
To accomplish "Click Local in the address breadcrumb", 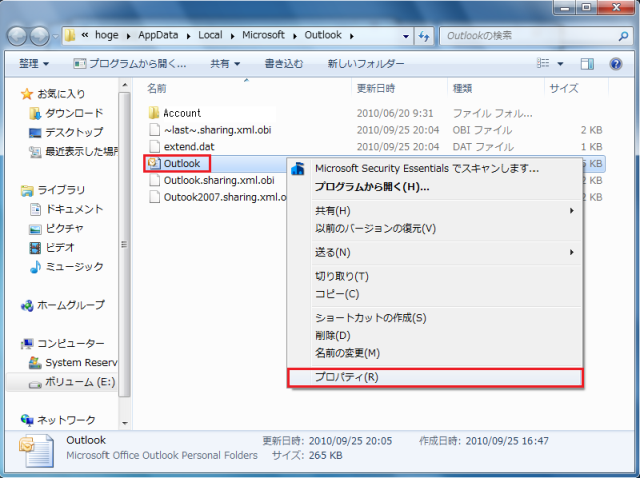I will click(x=210, y=35).
